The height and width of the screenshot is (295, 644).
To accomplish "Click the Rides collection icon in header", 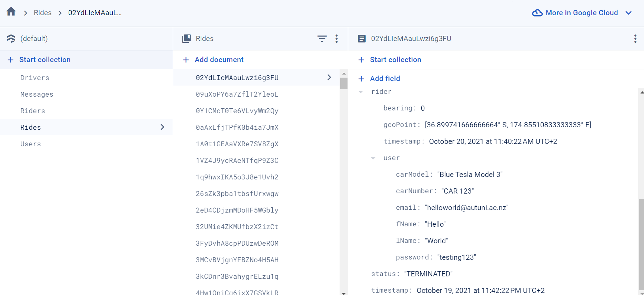I will click(187, 39).
